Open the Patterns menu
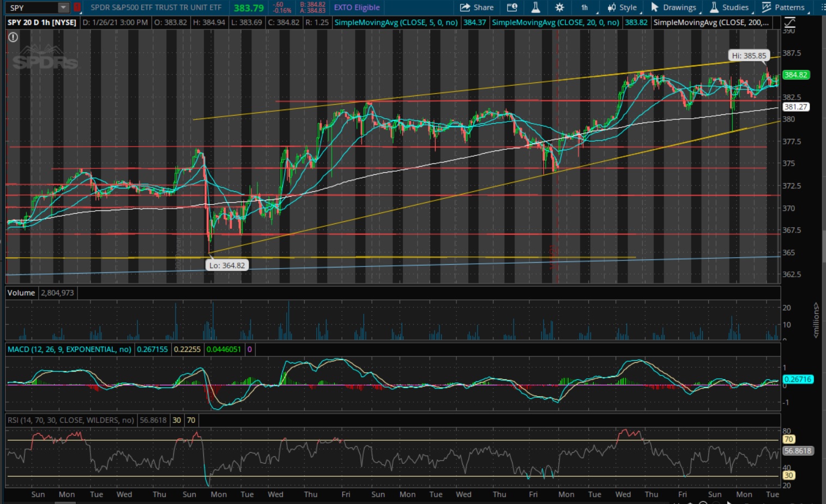This screenshot has height=504, width=826. (x=783, y=8)
